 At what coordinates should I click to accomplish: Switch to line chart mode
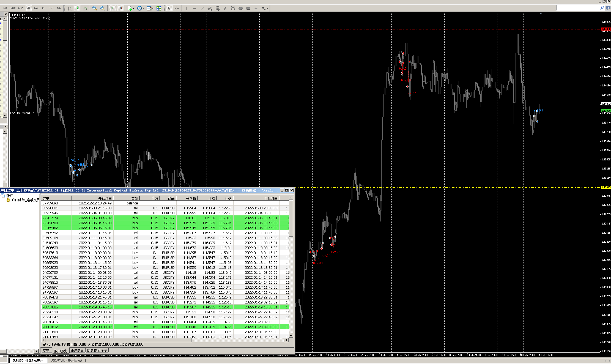(x=85, y=8)
